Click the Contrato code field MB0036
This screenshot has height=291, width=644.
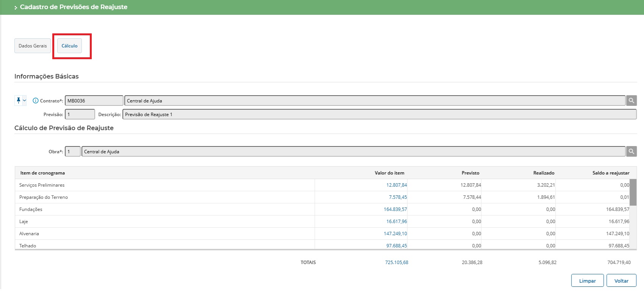pos(94,101)
